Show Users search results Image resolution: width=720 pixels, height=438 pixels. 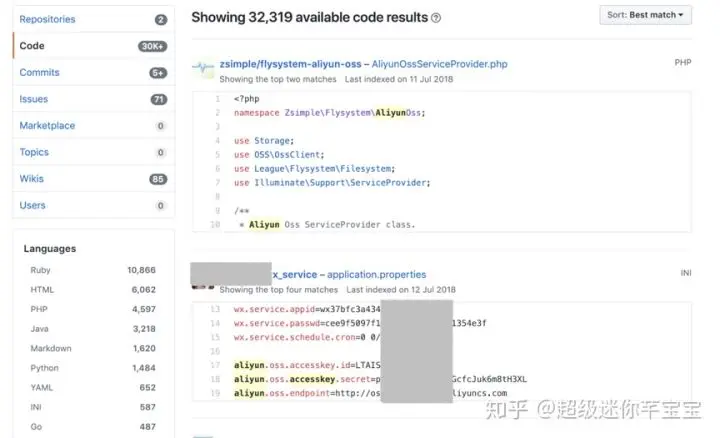pos(32,205)
